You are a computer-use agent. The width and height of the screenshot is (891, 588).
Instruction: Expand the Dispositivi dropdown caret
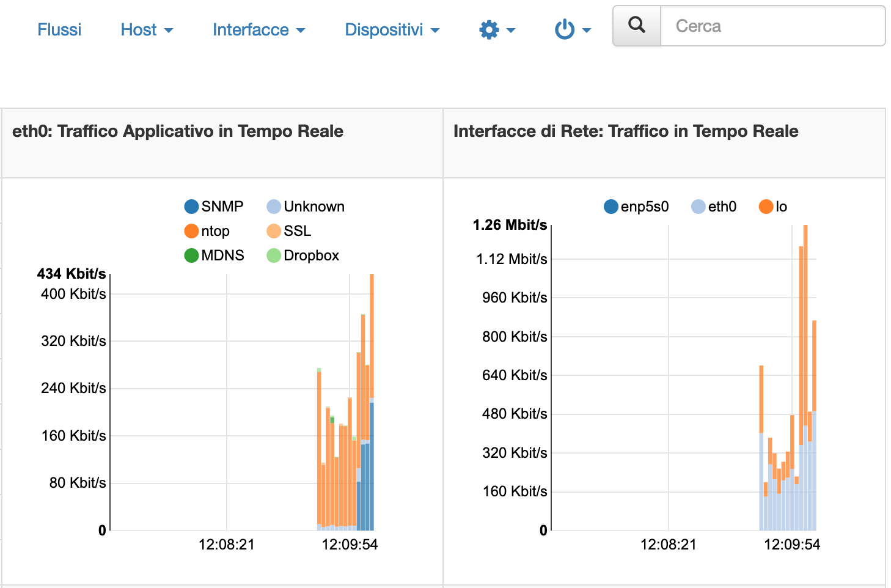coord(435,31)
